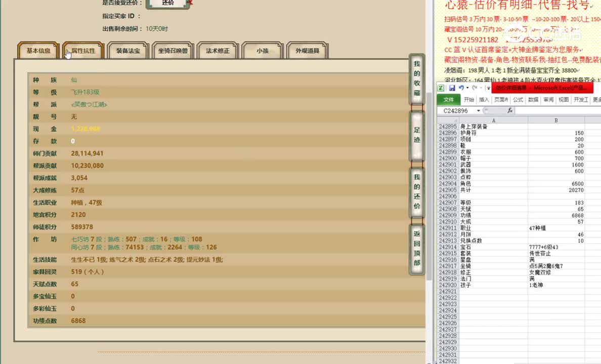Open the 小孩 tab
This screenshot has width=601, height=364.
coord(263,51)
